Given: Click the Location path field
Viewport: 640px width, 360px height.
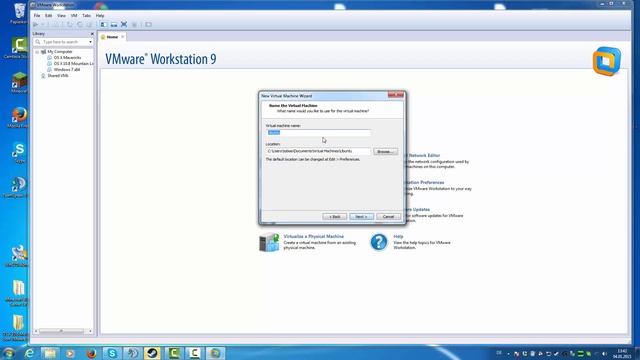Looking at the screenshot, I should click(x=318, y=151).
